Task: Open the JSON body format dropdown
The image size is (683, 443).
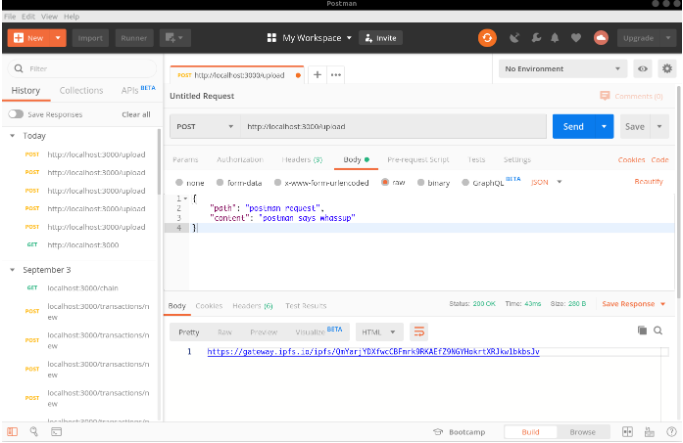Action: 546,182
